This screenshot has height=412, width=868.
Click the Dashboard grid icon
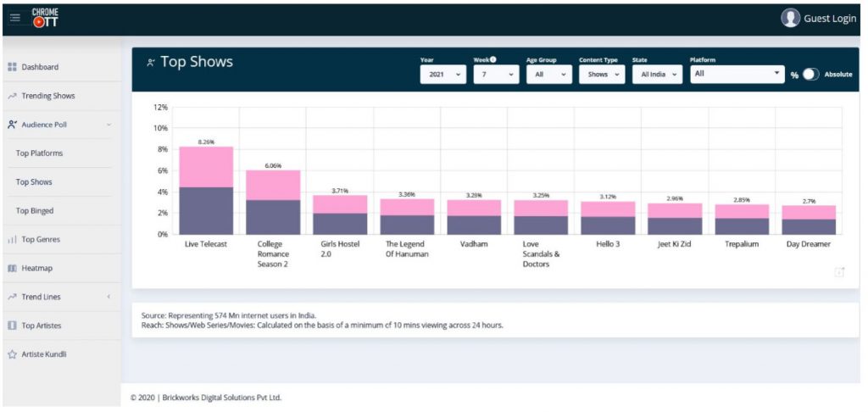12,67
